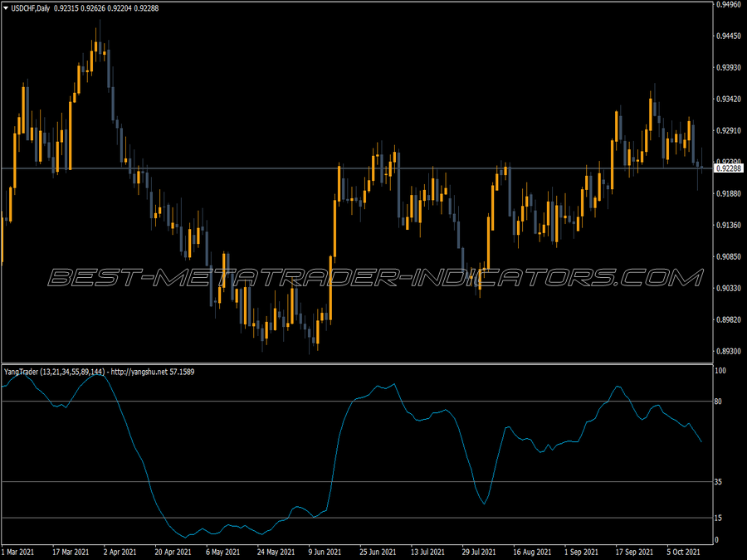
Task: Click the 0.90850 price scale label
Action: coord(729,256)
